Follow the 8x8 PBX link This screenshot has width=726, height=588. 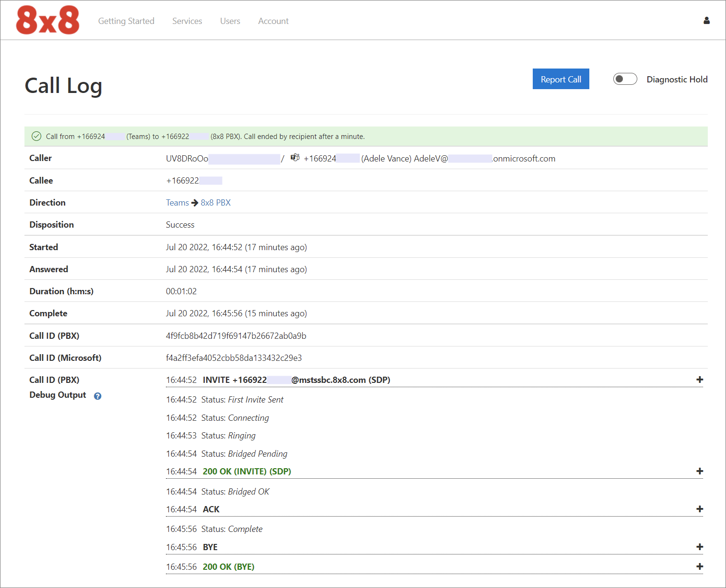(x=216, y=203)
